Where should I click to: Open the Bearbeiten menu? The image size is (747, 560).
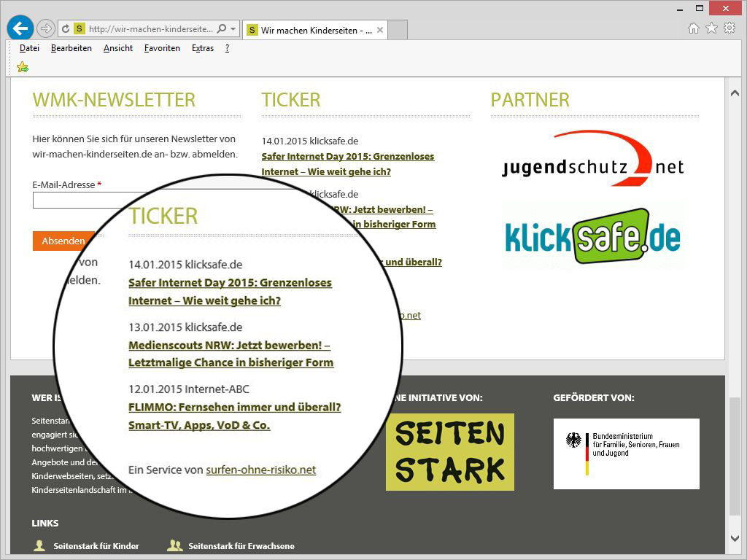71,48
